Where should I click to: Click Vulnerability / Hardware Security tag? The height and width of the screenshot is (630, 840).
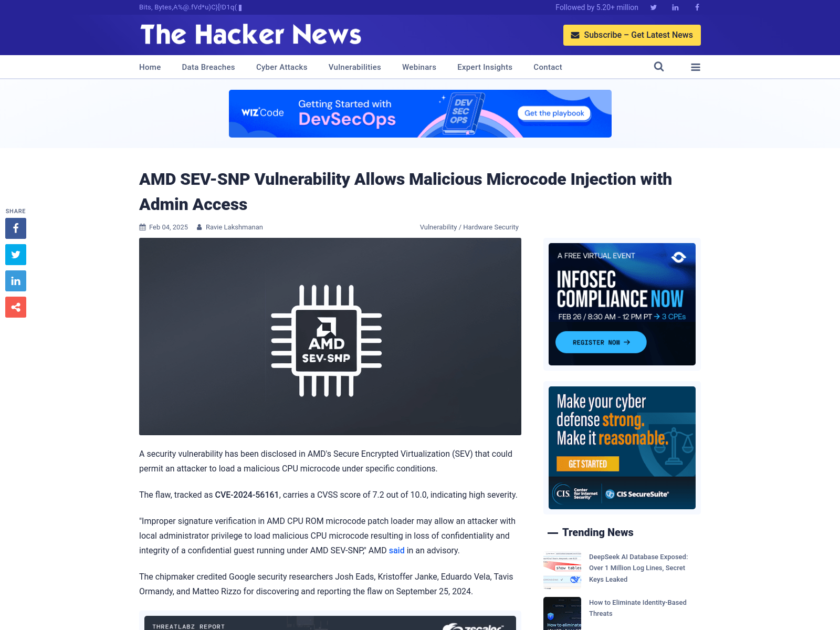[x=469, y=227]
